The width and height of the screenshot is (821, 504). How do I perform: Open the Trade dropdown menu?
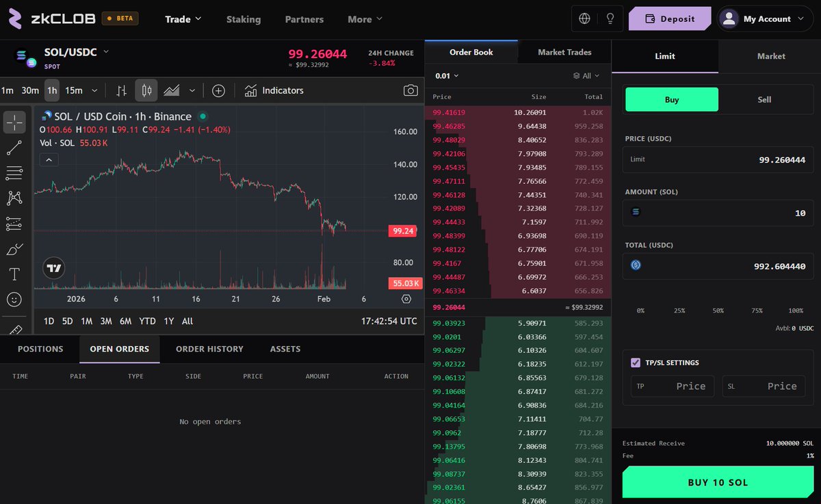click(x=183, y=19)
